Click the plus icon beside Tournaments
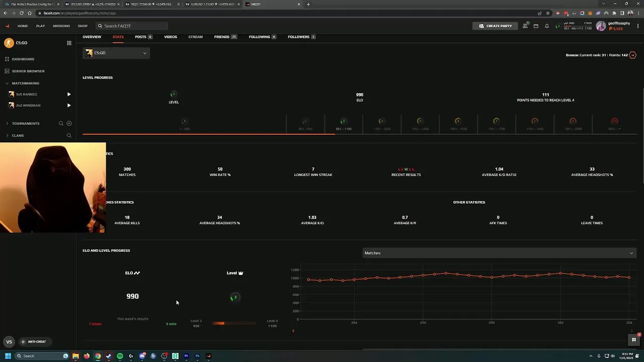The image size is (644, 362). point(69,123)
